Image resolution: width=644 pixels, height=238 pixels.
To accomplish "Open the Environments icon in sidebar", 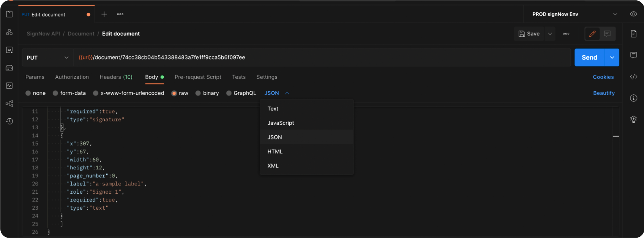I will tap(9, 50).
